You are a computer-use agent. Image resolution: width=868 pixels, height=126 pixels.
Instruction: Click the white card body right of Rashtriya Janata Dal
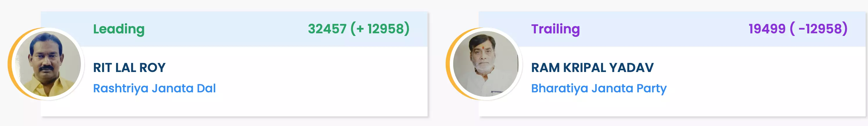(x=320, y=88)
